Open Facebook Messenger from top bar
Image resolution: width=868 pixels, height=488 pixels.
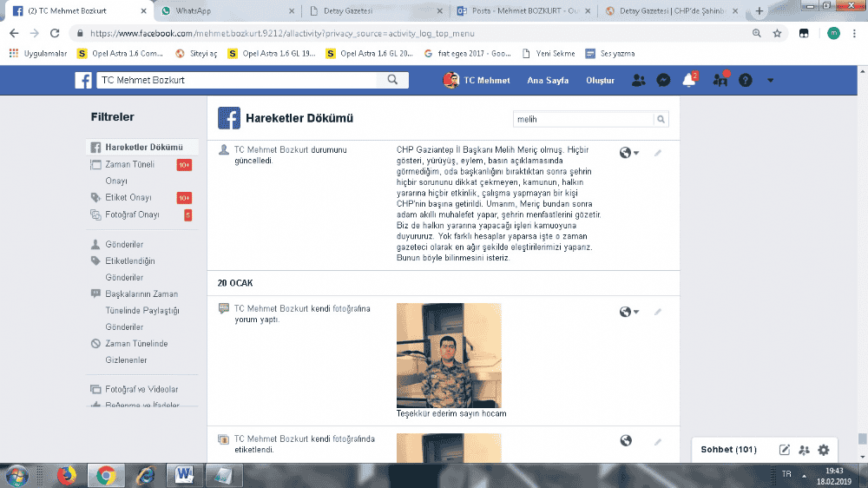tap(663, 80)
